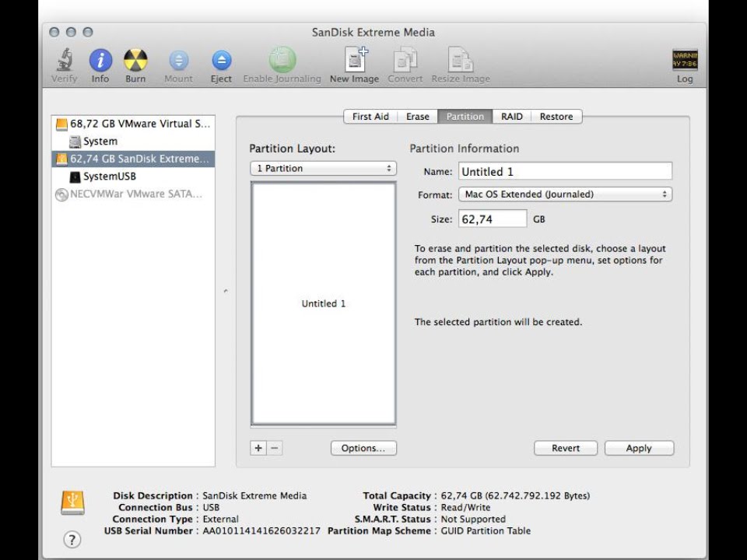Open the Restore tab

(556, 117)
